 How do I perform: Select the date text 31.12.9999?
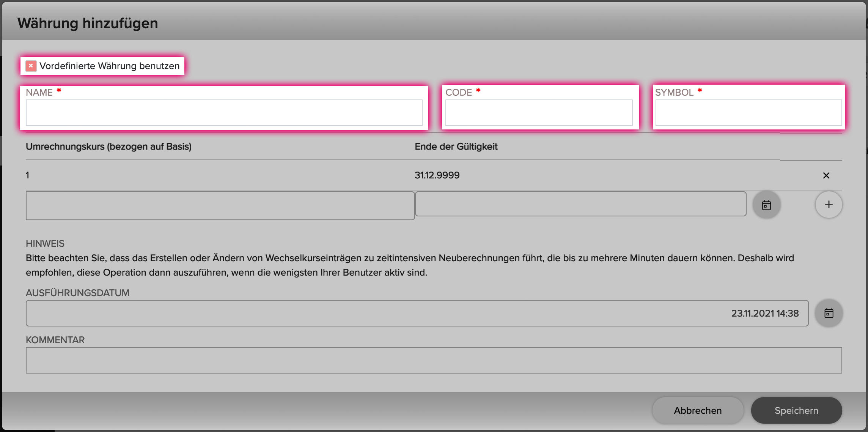pos(437,175)
